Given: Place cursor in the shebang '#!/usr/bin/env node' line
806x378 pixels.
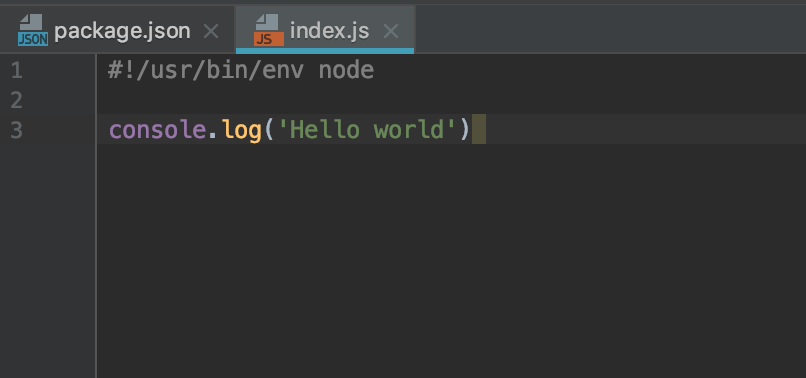Looking at the screenshot, I should pos(241,70).
